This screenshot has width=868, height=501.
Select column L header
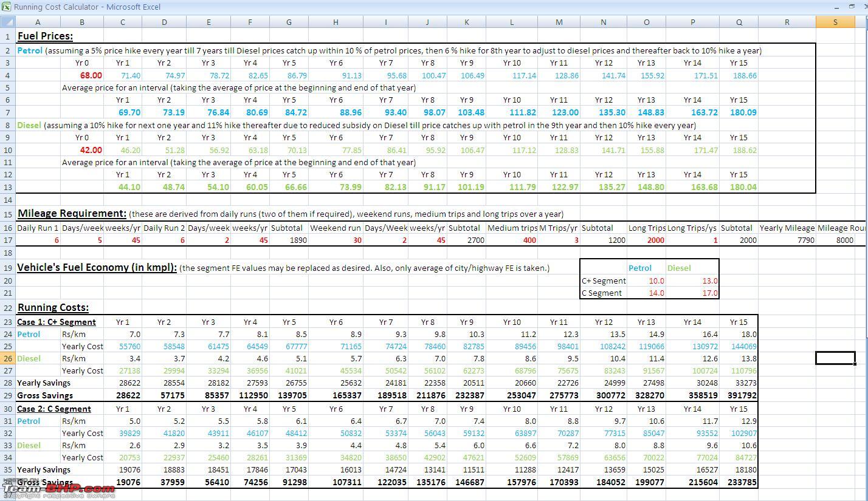pos(512,22)
